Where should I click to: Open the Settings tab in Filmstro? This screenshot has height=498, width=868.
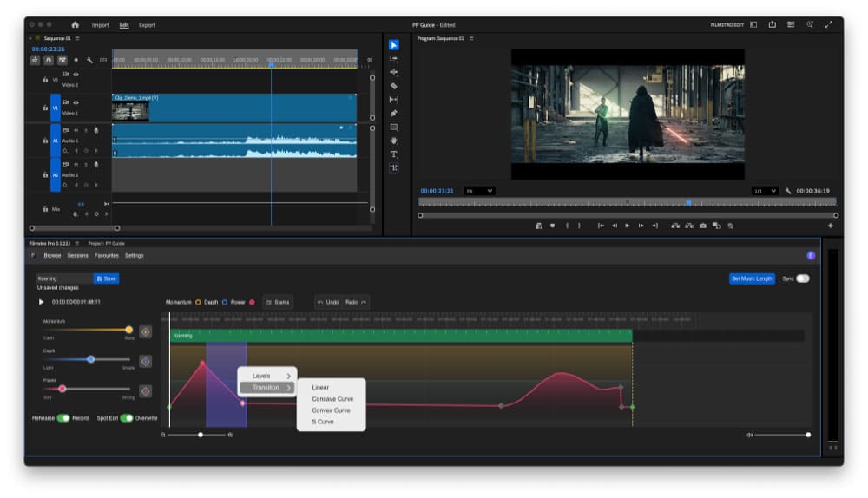pyautogui.click(x=134, y=256)
